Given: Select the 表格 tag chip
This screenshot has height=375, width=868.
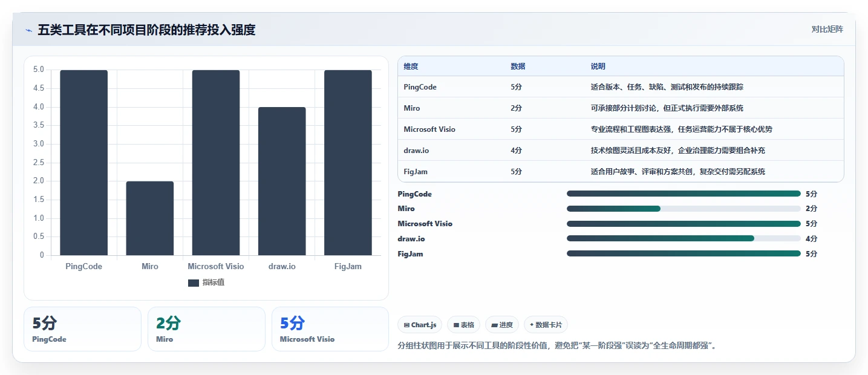Looking at the screenshot, I should (x=463, y=325).
